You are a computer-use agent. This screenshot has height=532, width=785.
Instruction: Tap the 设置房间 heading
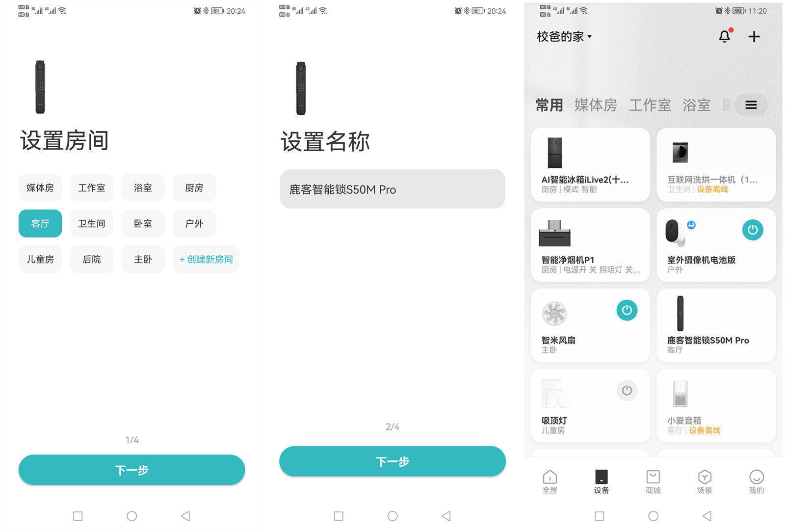pos(64,140)
